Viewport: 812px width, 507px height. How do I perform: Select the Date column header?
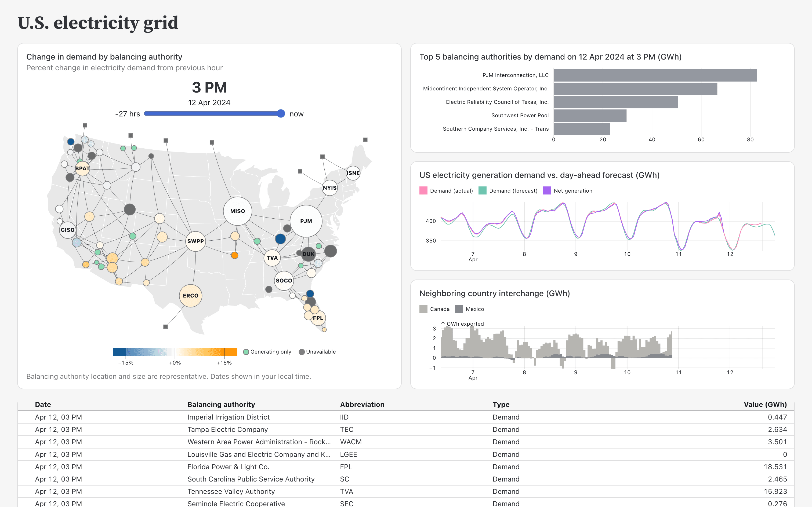tap(43, 405)
